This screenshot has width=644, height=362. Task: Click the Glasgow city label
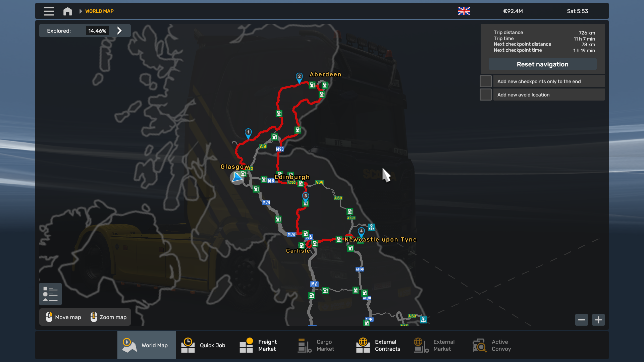(234, 167)
